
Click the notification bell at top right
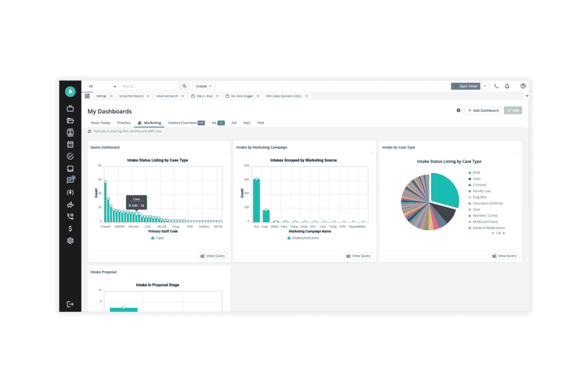coord(507,86)
